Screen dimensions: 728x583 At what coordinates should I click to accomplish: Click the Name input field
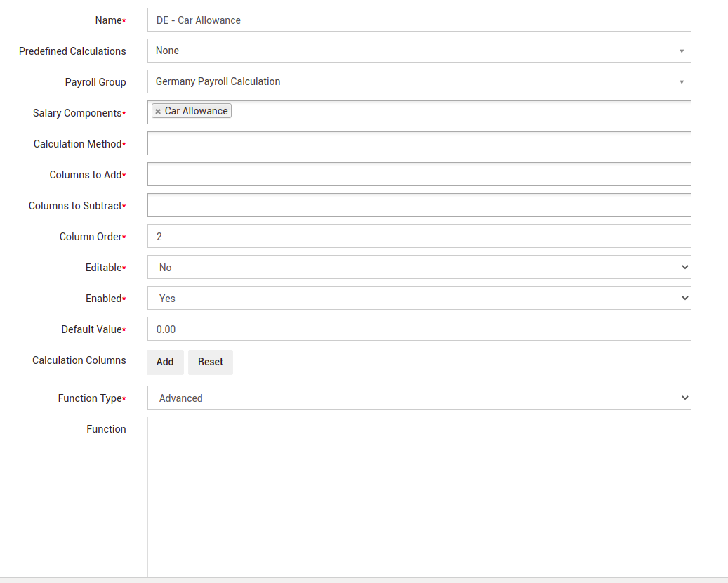419,20
